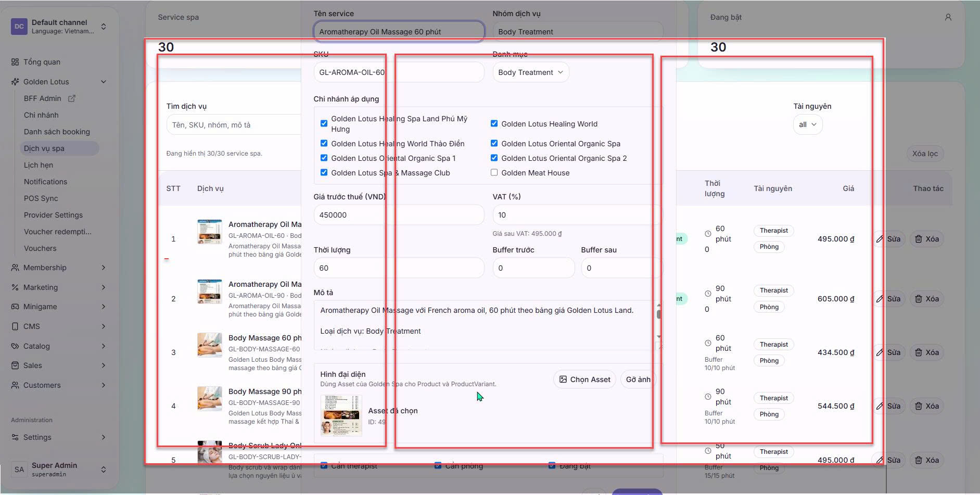Click Xóa for the GL-AROMA-OIL-60 row
The height and width of the screenshot is (495, 980).
click(x=927, y=239)
